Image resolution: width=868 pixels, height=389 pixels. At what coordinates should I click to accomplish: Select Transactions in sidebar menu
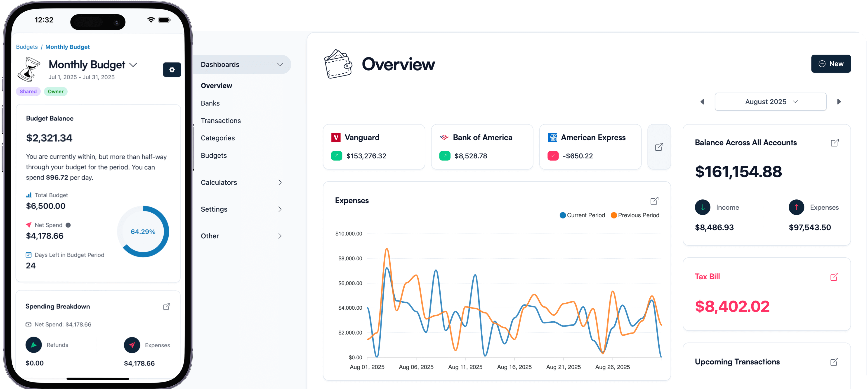(221, 121)
